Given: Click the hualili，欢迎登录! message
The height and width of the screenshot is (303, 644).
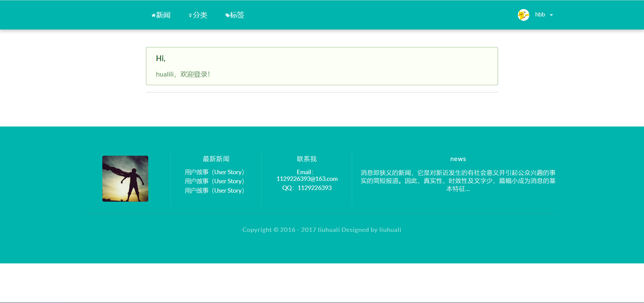Looking at the screenshot, I should click(183, 74).
